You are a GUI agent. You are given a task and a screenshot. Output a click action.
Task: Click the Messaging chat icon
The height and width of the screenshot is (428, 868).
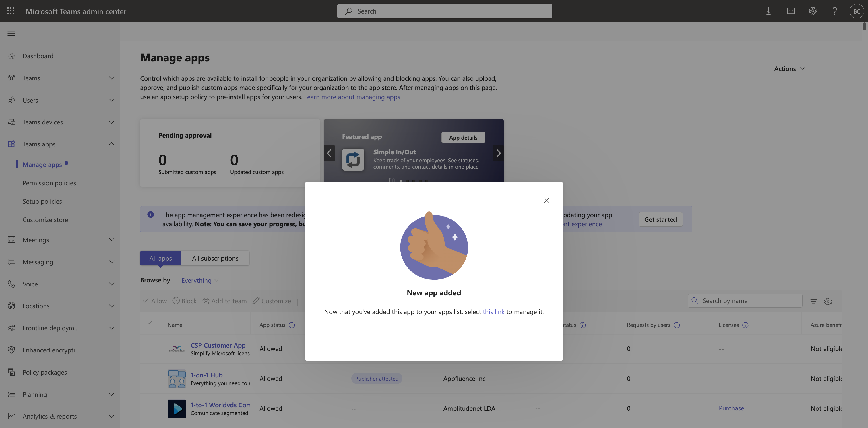point(11,262)
